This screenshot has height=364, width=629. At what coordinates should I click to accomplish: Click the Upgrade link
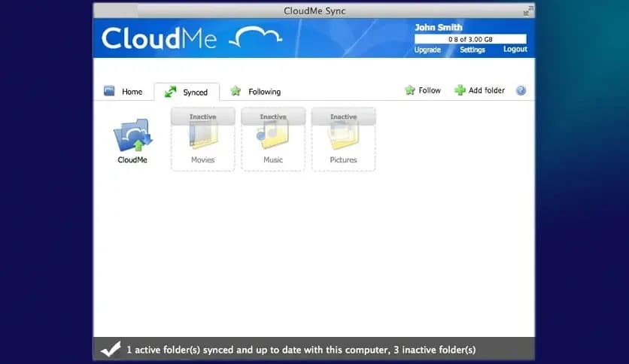pos(427,50)
